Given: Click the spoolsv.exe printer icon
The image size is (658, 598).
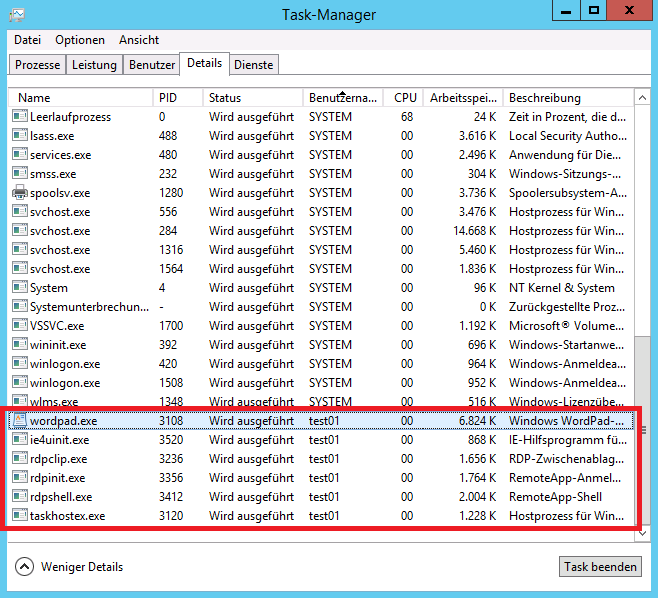Looking at the screenshot, I should click(19, 193).
